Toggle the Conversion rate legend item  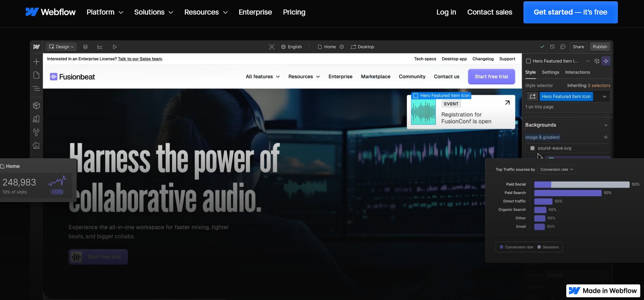[516, 247]
